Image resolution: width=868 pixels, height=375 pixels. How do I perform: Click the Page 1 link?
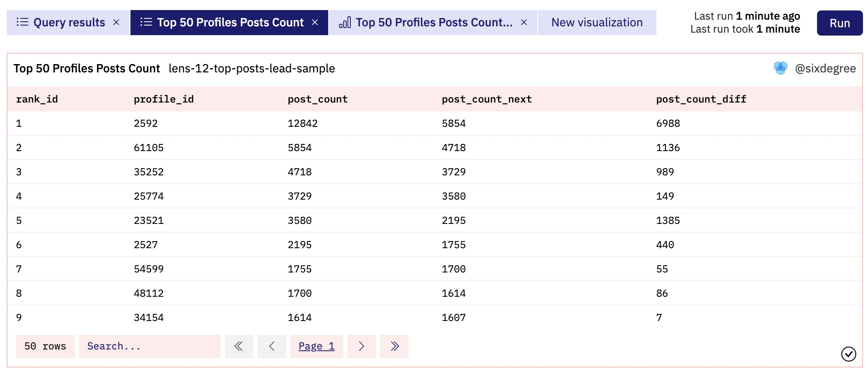tap(316, 347)
